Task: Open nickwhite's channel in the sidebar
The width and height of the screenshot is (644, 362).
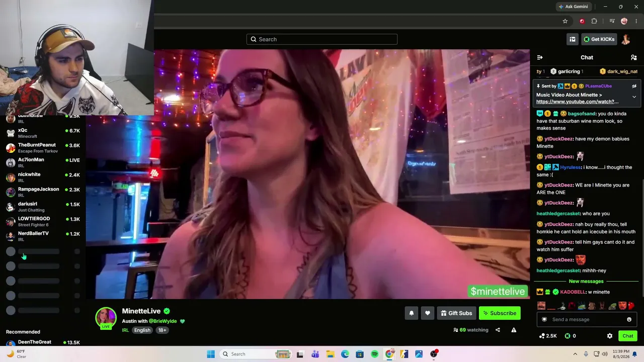Action: tap(43, 177)
